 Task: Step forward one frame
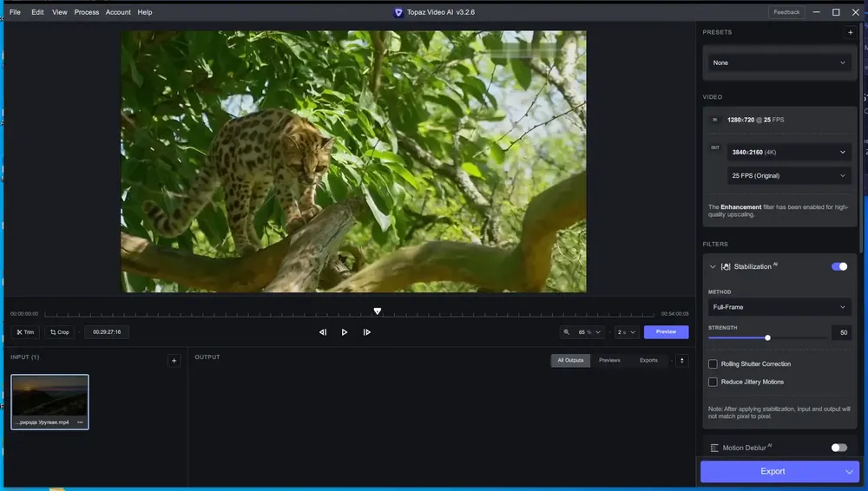coord(366,332)
